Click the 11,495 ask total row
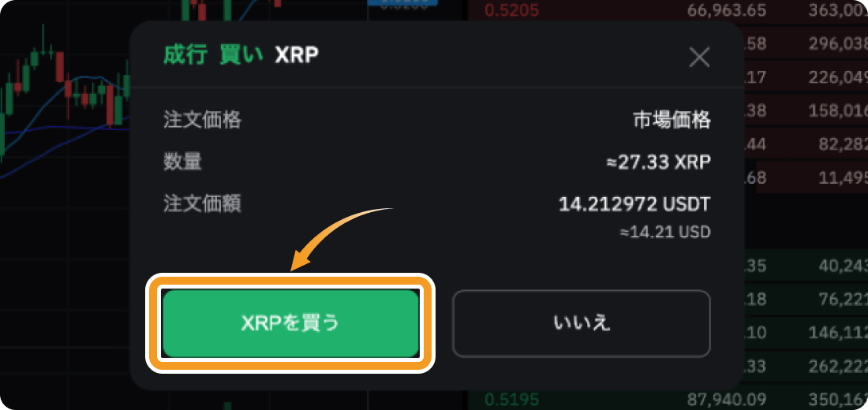 (x=842, y=177)
